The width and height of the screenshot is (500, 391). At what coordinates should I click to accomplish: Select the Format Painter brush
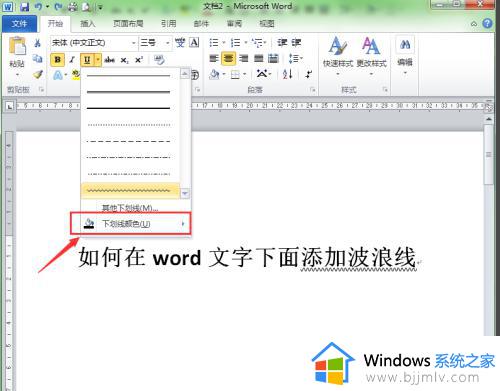[x=37, y=74]
